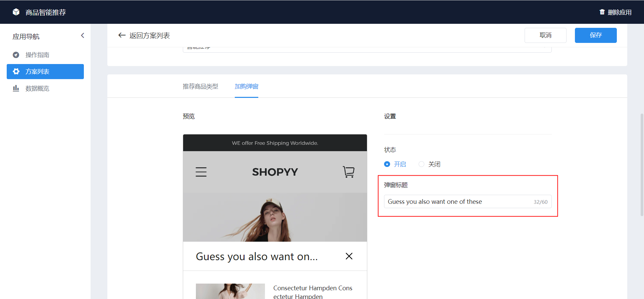
Task: Click the trash icon beside 删除应用
Action: [602, 12]
